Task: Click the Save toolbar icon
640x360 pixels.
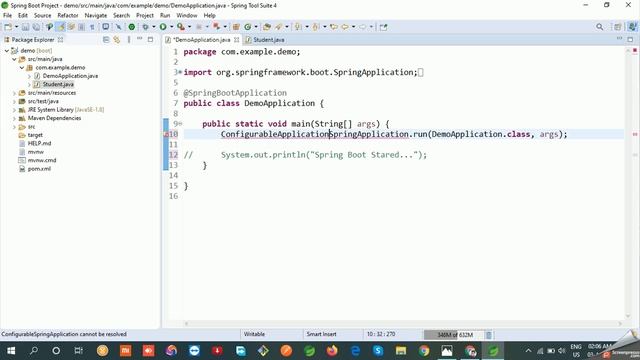Action: 25,27
